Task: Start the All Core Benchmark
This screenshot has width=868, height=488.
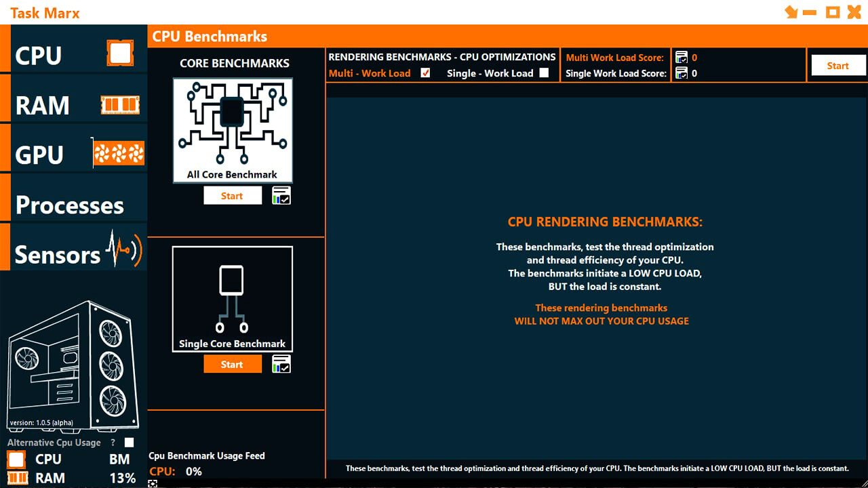Action: (x=233, y=195)
